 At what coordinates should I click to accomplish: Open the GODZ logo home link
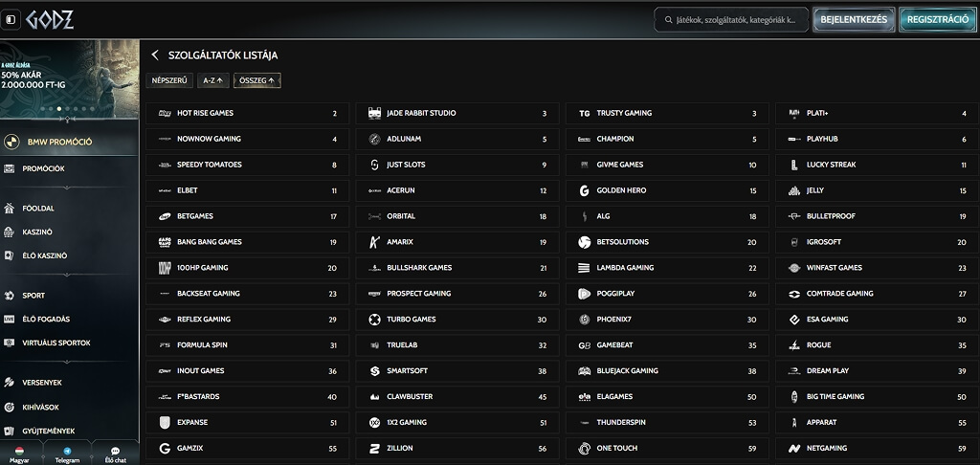[x=50, y=20]
